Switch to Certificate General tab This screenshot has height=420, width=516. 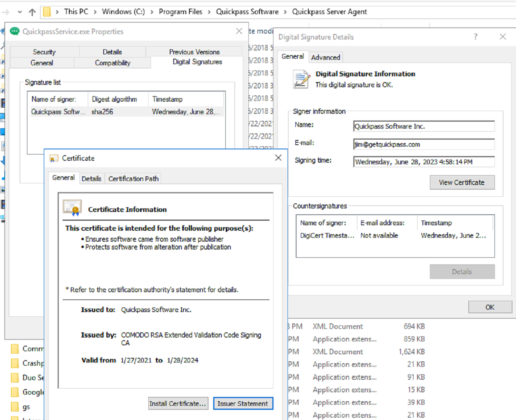[63, 178]
